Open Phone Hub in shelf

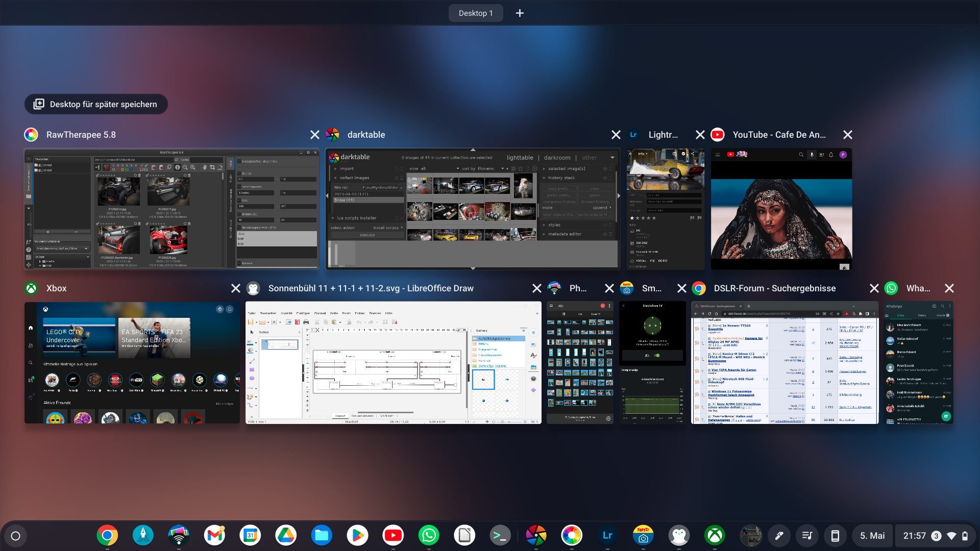835,536
